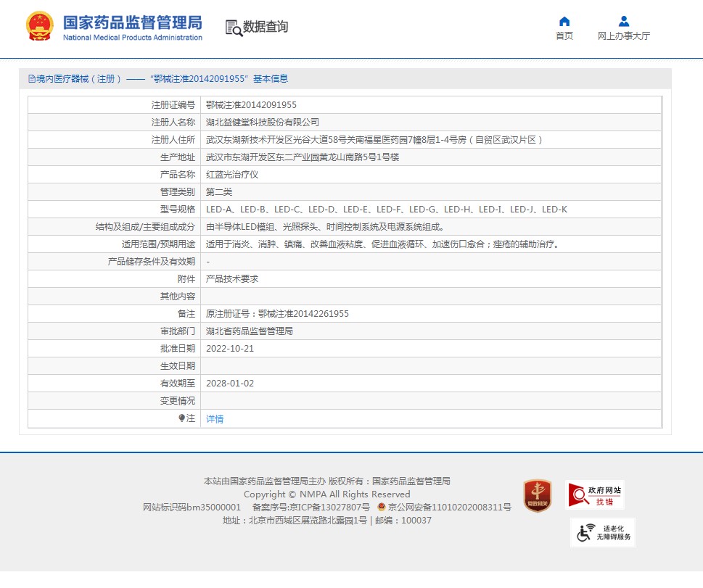Click 国家药品监督管理局 site title

coord(132,22)
